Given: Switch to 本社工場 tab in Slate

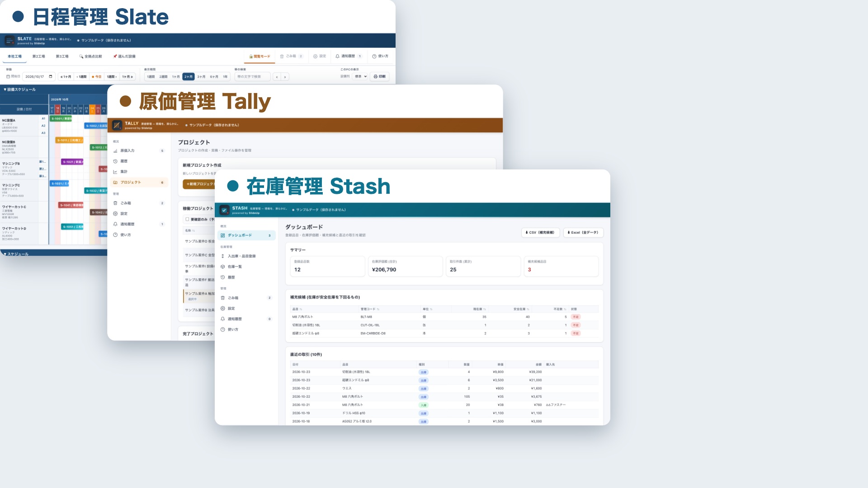Looking at the screenshot, I should [14, 56].
